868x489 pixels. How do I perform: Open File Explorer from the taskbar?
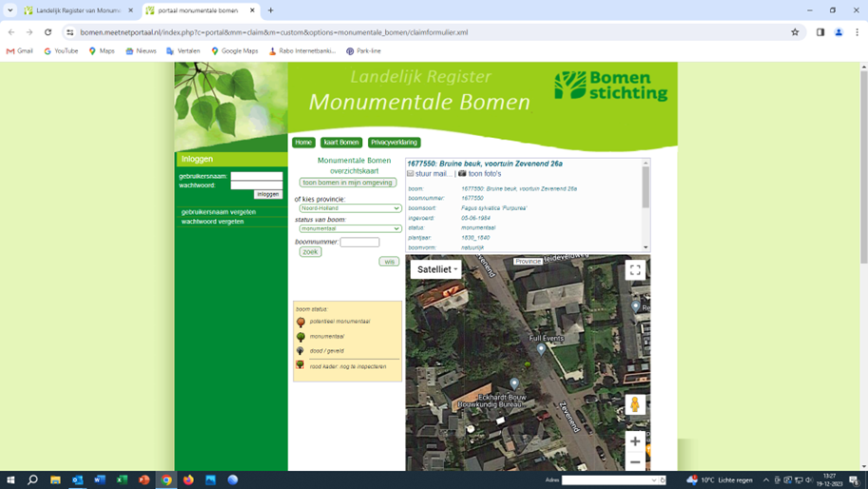pos(55,480)
